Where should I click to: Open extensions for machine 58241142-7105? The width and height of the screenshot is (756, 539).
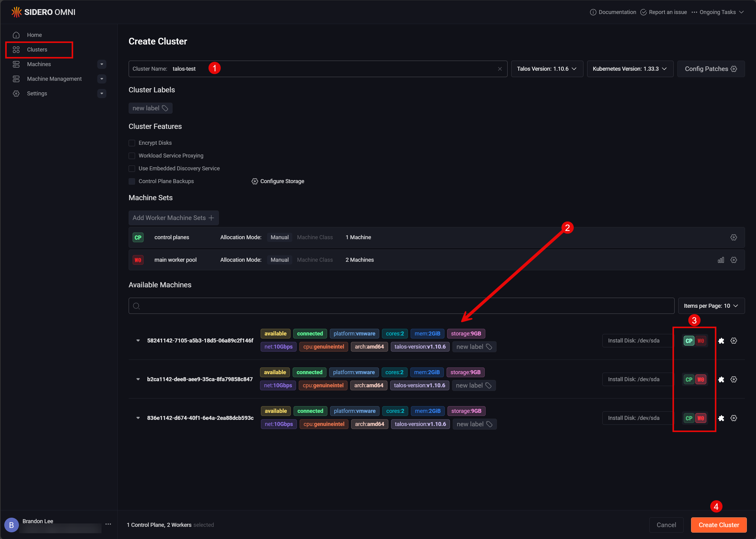[721, 340]
